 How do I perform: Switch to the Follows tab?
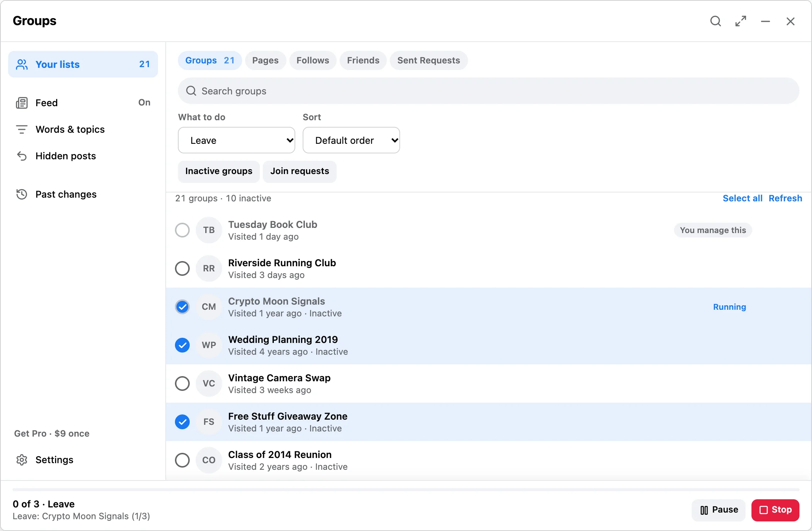[x=313, y=60]
